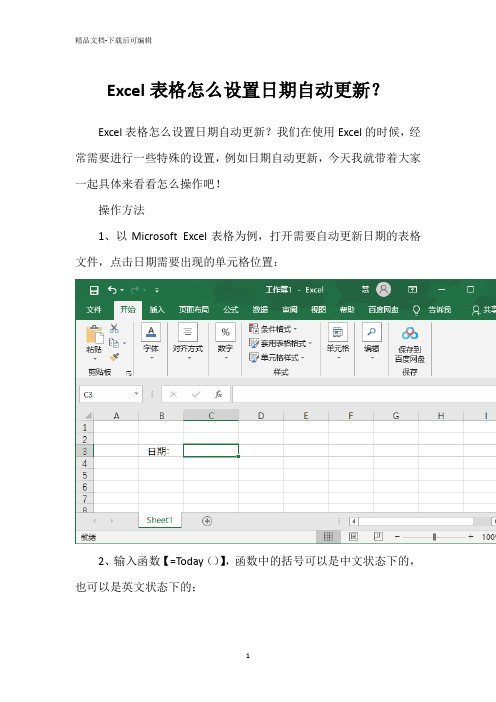Image resolution: width=496 pixels, height=702 pixels.
Task: Open the 剪贴板 dialog launcher
Action: click(129, 372)
